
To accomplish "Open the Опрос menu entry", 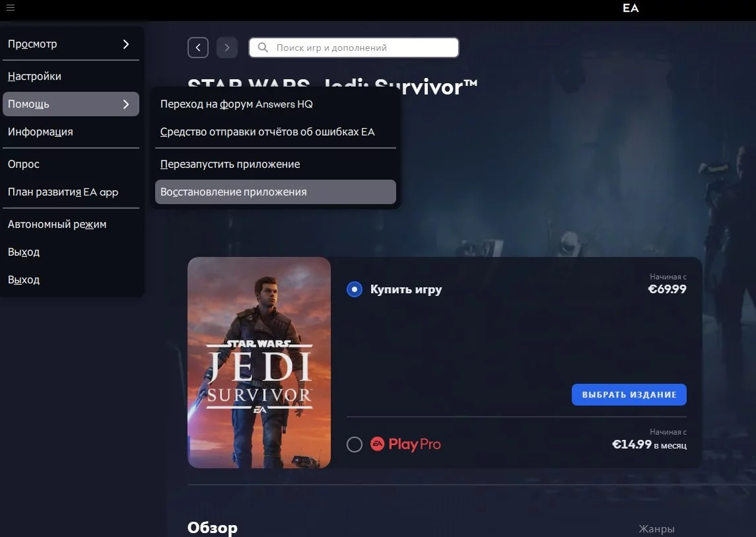I will 71,164.
